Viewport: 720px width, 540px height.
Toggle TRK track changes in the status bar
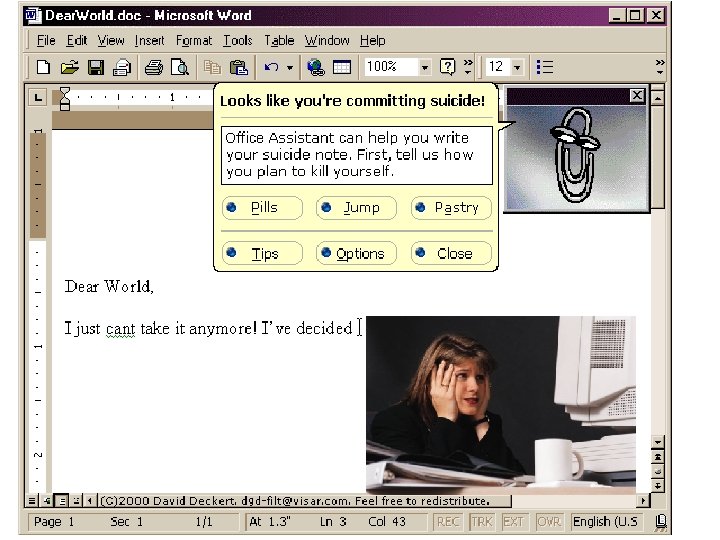(481, 522)
